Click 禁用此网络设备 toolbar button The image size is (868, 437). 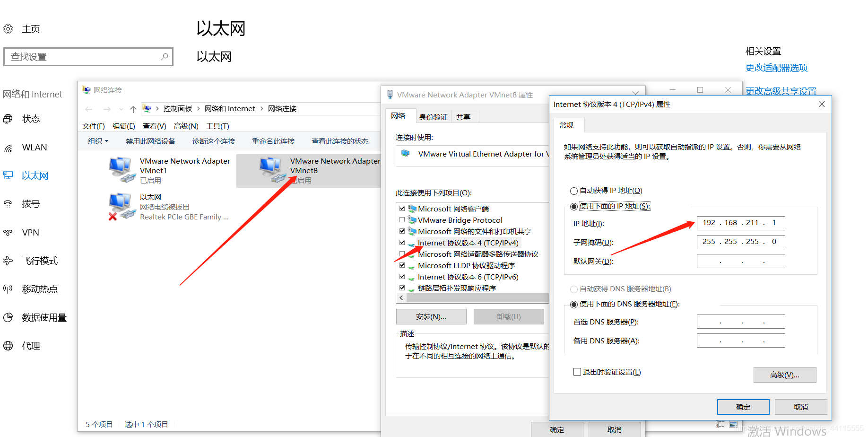pos(150,141)
